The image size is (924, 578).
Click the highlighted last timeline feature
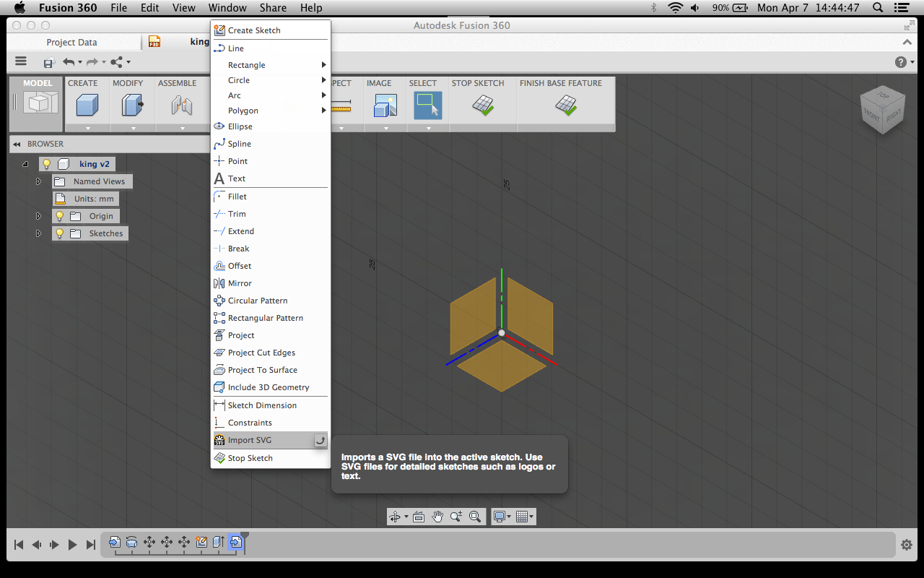pyautogui.click(x=235, y=541)
